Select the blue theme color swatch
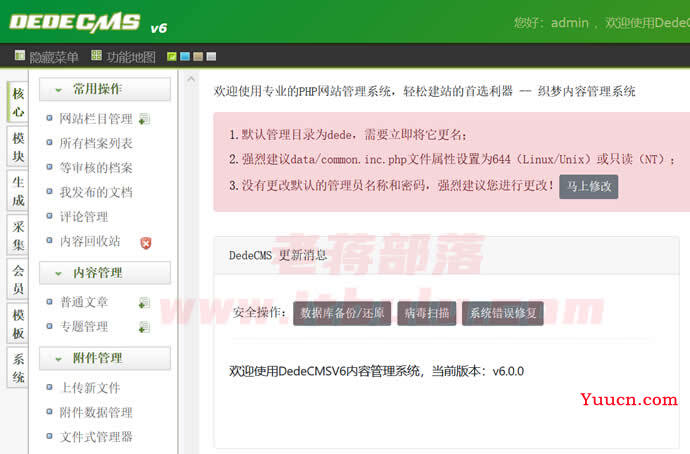Image resolution: width=690 pixels, height=454 pixels. 185,56
